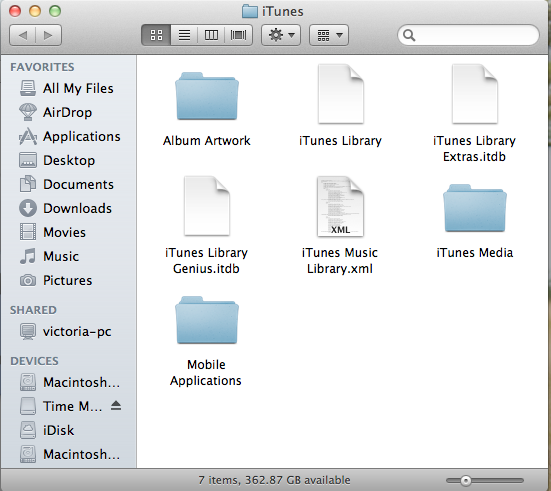Click the Finder search field
551x491 pixels.
pyautogui.click(x=468, y=35)
